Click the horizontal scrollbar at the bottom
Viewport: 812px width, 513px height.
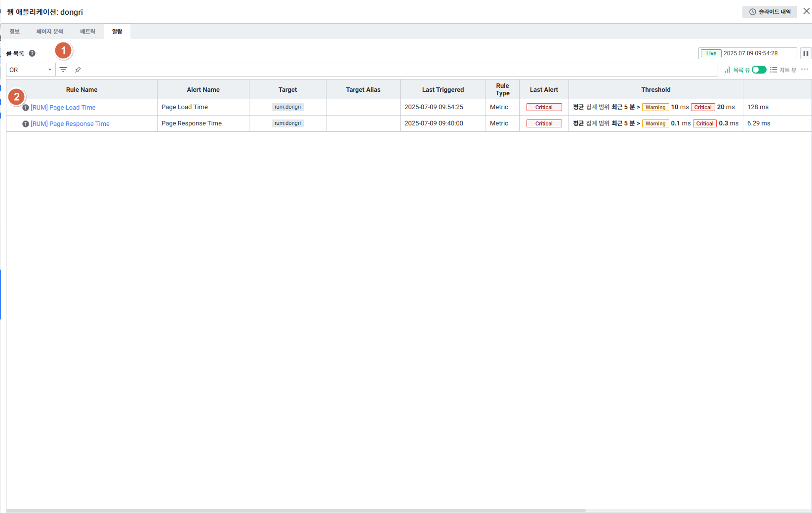tap(296, 510)
